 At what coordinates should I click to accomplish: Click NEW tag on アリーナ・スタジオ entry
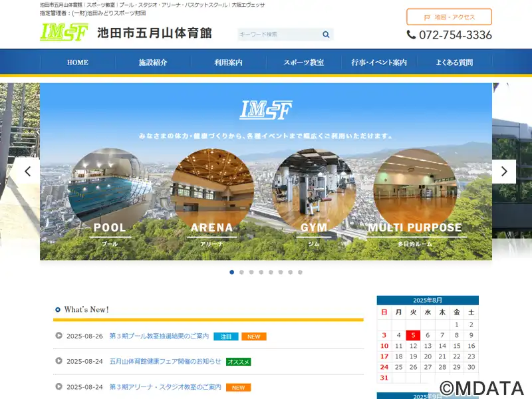click(x=239, y=388)
